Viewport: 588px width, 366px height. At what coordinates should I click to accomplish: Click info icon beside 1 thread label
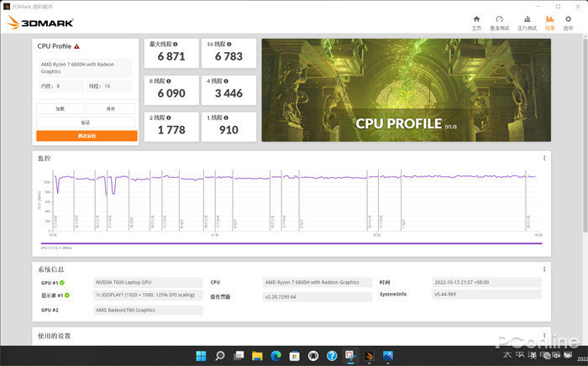[x=226, y=118]
